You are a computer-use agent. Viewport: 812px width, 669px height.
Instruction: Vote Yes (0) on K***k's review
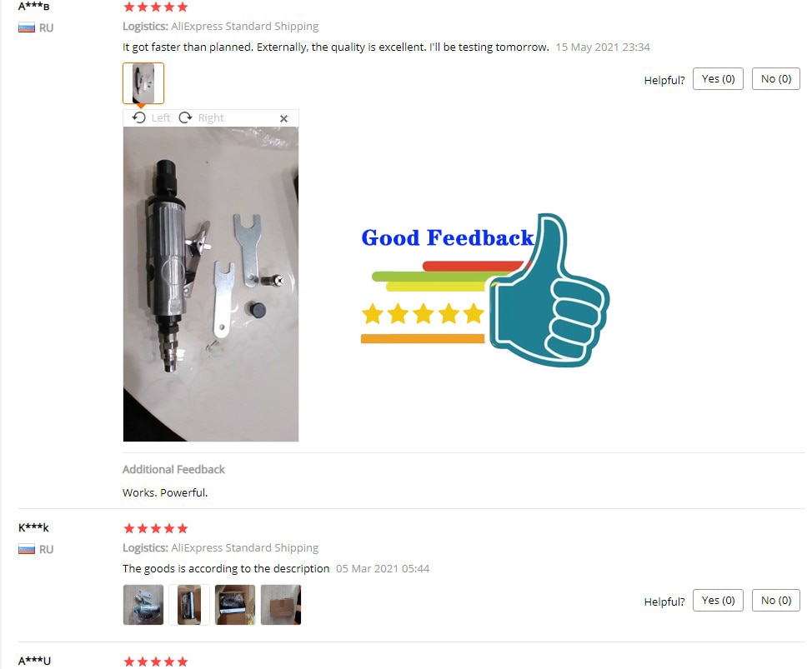(x=718, y=600)
